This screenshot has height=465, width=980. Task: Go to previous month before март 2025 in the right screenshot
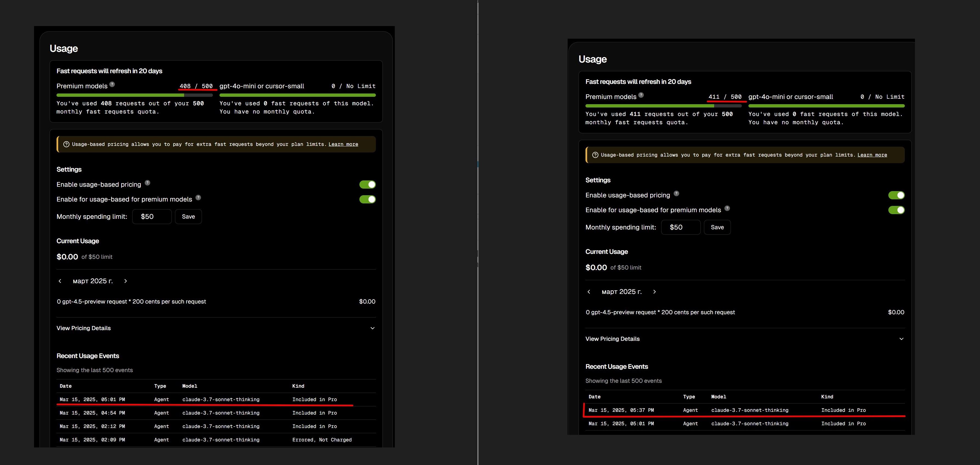[x=589, y=292]
